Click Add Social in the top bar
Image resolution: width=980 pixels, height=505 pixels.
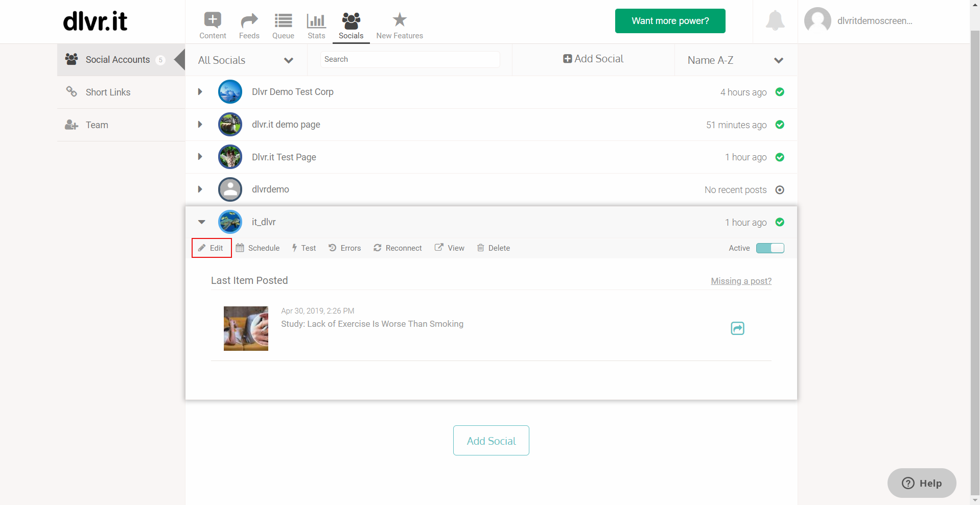[593, 59]
